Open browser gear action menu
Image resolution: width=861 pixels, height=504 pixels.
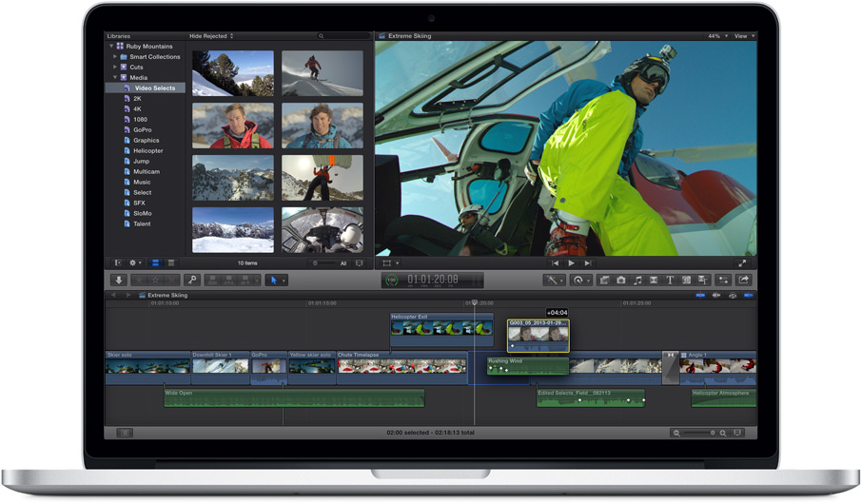tap(134, 263)
